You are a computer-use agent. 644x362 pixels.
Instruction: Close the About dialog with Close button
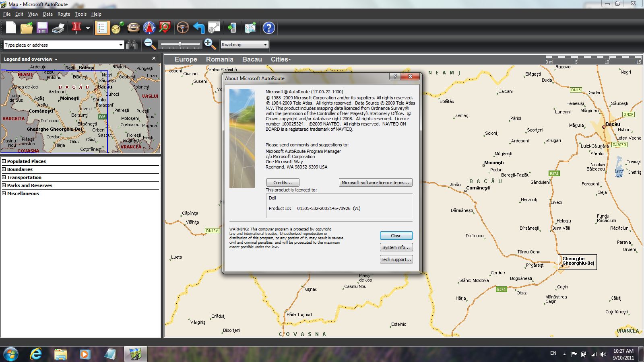(x=396, y=236)
